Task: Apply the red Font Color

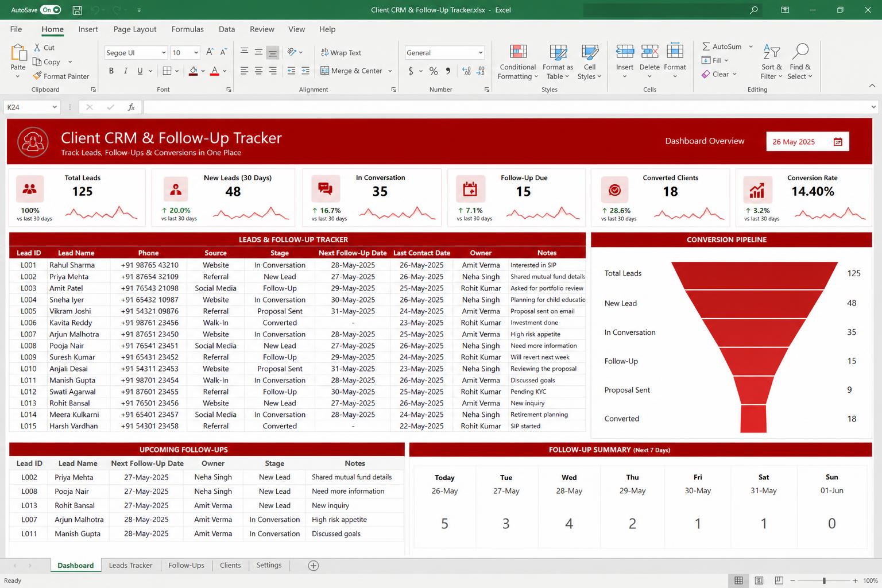Action: click(215, 71)
